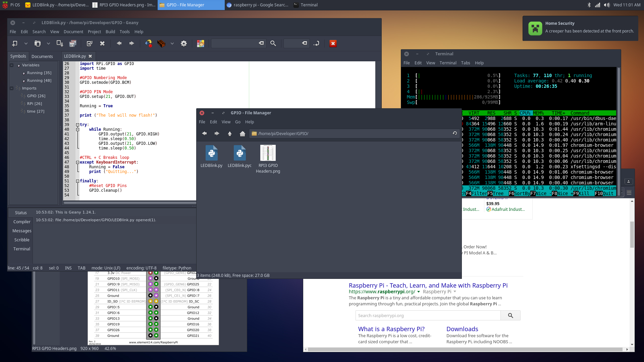Click Close file X icon in Geany toolbar
The width and height of the screenshot is (644, 362).
(102, 44)
